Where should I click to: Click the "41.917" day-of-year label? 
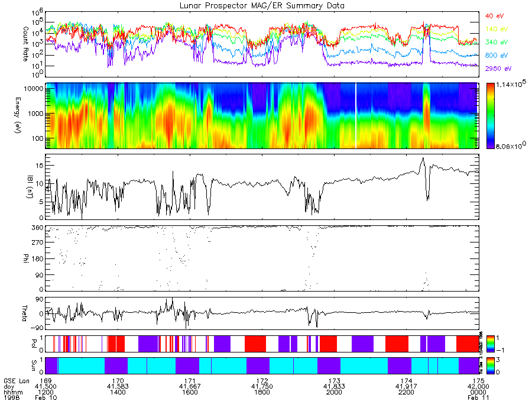(406, 387)
